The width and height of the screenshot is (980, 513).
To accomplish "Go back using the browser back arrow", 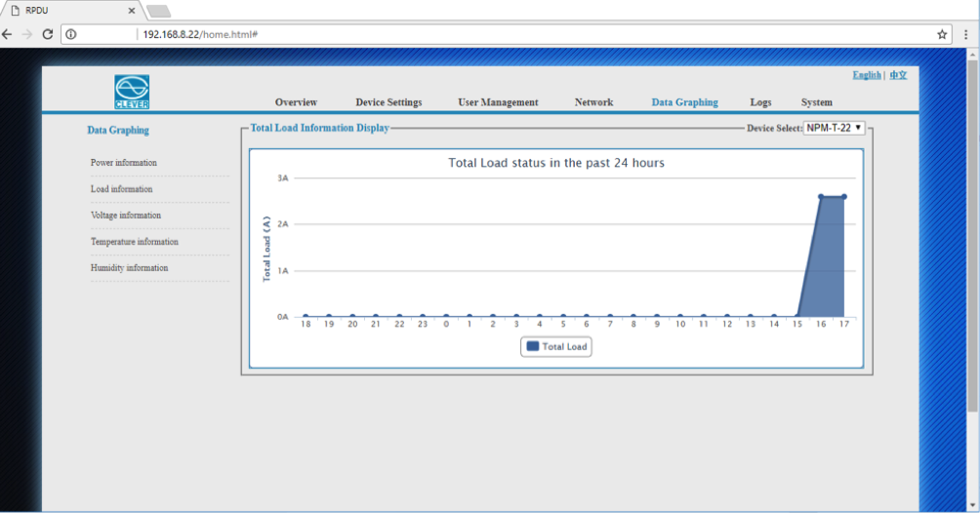I will [x=8, y=34].
